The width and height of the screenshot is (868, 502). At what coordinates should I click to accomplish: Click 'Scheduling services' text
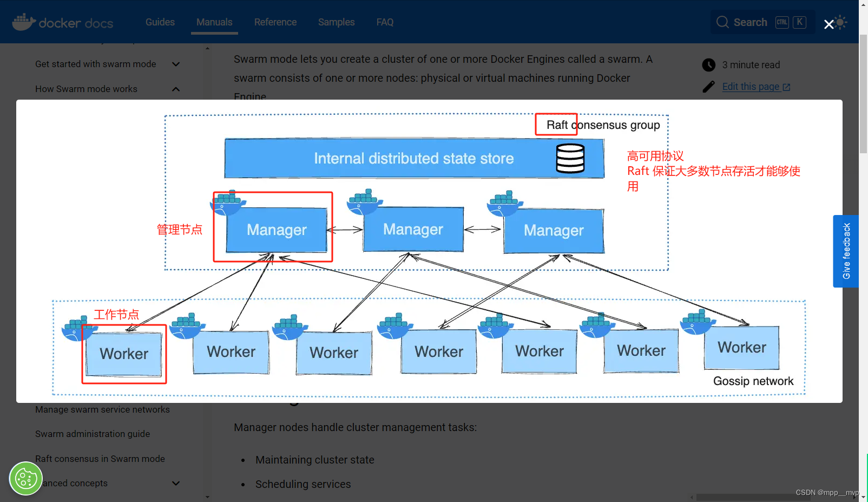[x=303, y=484]
